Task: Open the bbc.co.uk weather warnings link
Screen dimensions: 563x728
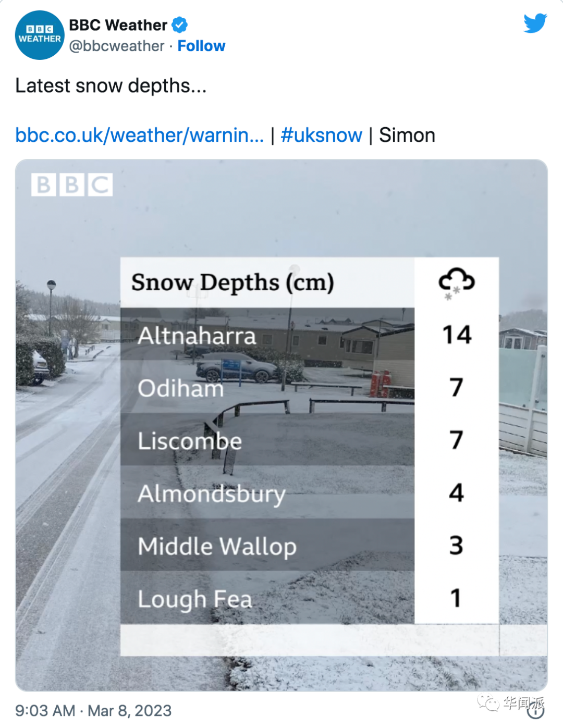Action: click(140, 135)
